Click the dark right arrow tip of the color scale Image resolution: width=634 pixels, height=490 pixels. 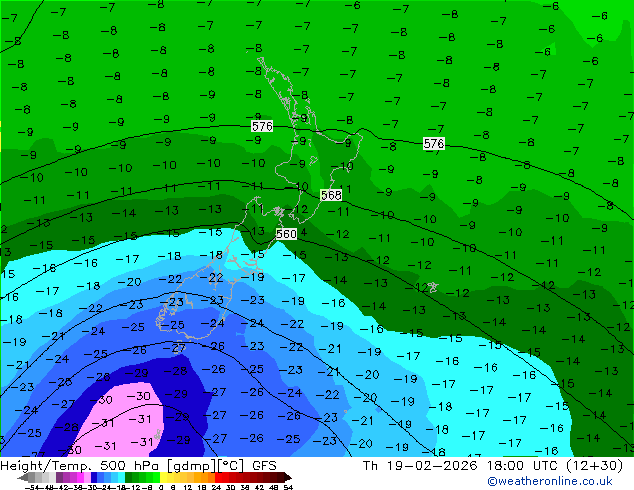click(288, 478)
